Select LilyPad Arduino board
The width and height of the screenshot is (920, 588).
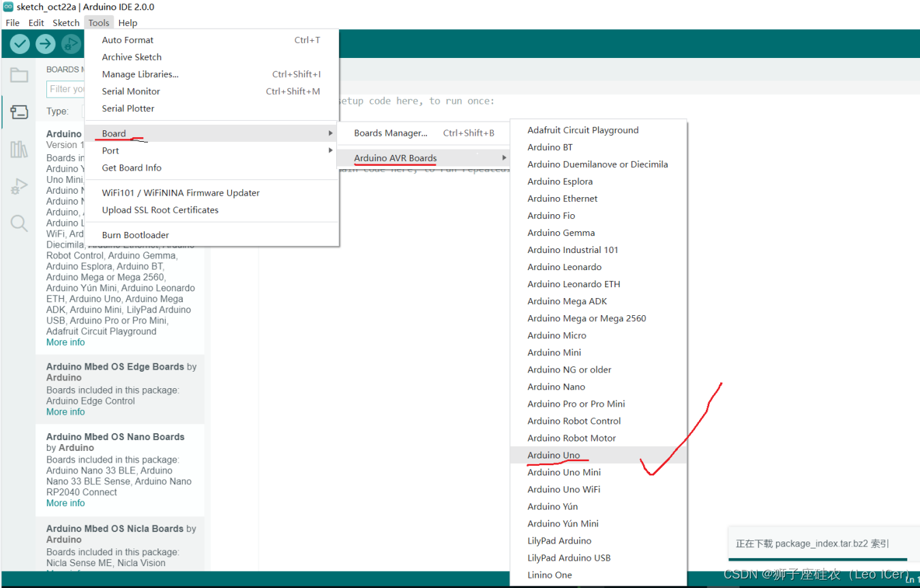click(599, 541)
